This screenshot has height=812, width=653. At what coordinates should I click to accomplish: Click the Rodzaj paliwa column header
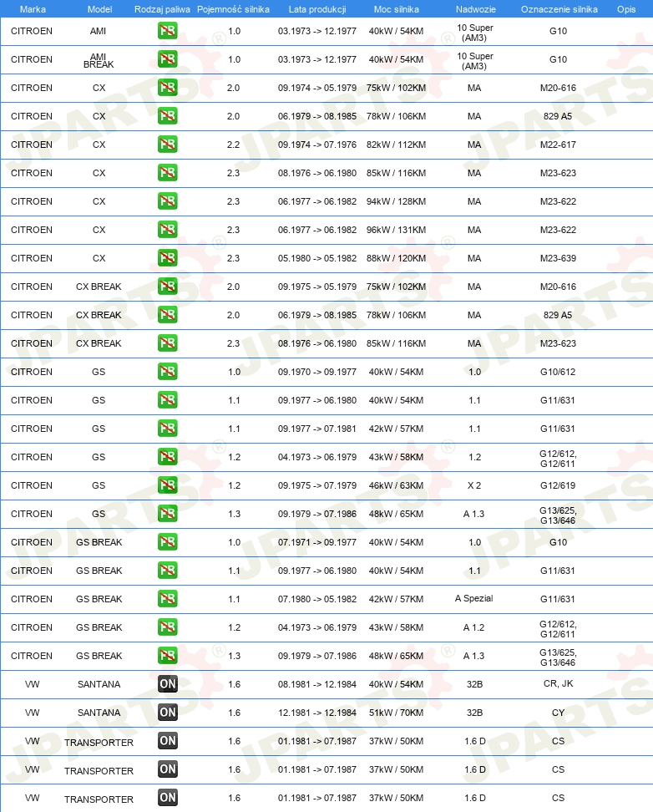point(162,9)
